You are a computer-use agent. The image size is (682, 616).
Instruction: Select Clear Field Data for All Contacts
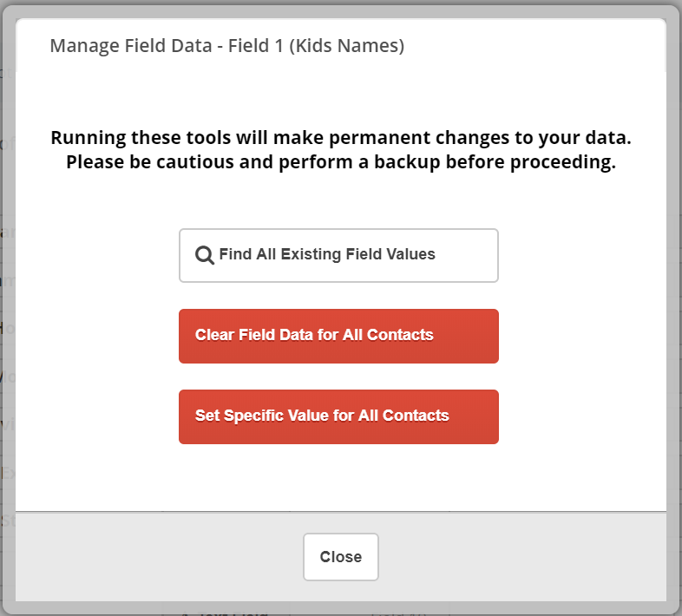[x=338, y=336]
